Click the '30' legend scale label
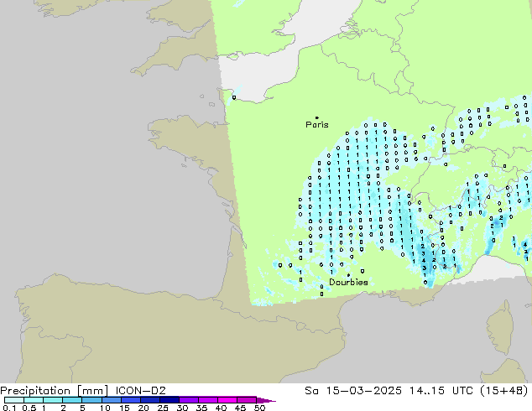This screenshot has height=411, width=532. 182,408
